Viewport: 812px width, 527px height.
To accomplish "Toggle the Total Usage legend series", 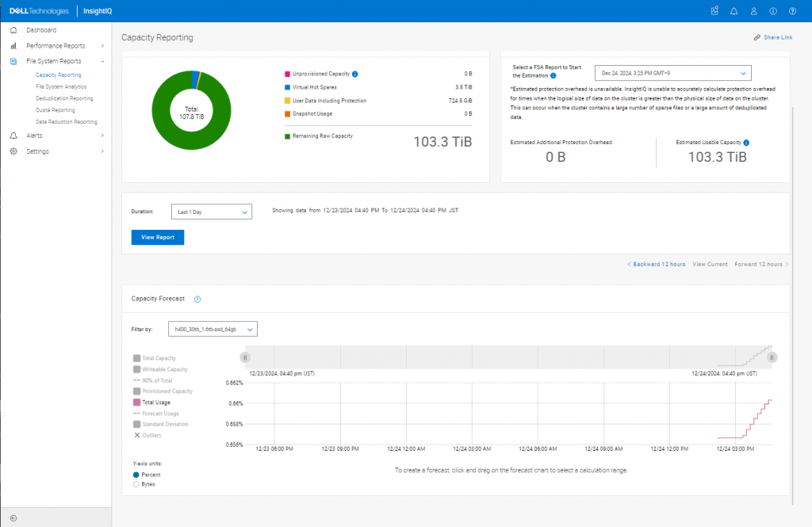I will [137, 402].
